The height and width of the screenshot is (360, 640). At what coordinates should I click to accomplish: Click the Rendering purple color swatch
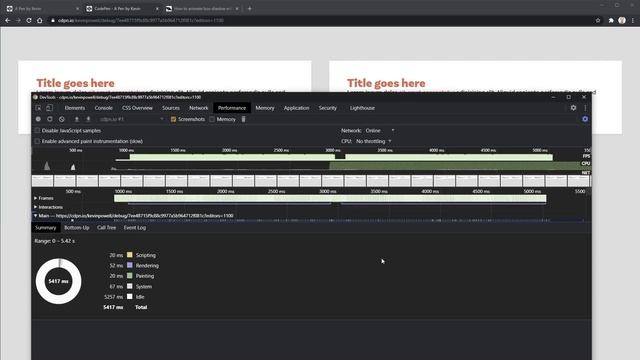click(x=130, y=265)
